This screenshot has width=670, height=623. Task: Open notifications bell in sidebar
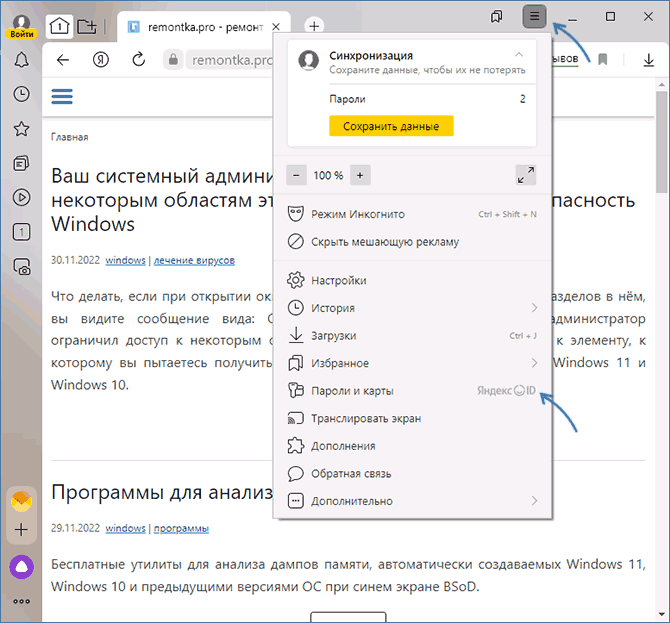click(x=21, y=60)
